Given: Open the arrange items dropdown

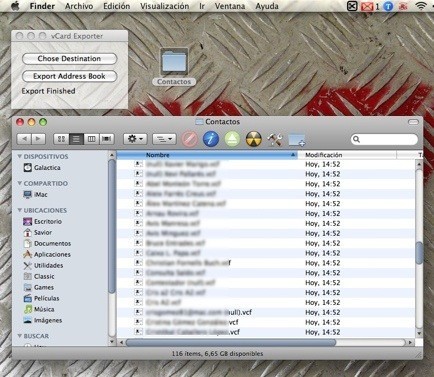Looking at the screenshot, I should click(164, 139).
